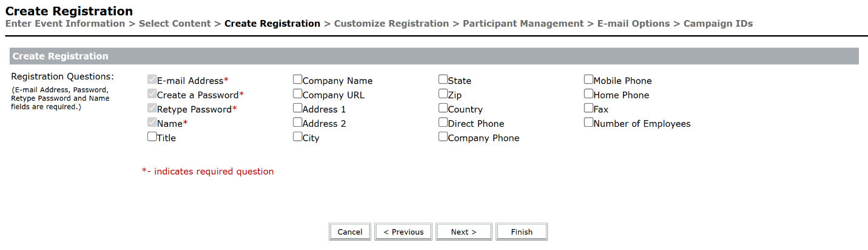Enable the Title checkbox

[x=152, y=137]
